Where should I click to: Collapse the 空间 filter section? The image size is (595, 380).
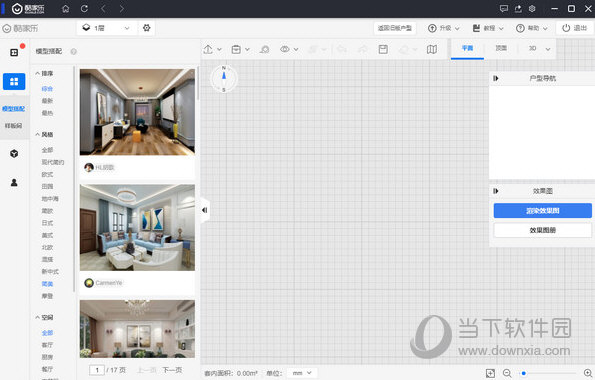pos(44,317)
